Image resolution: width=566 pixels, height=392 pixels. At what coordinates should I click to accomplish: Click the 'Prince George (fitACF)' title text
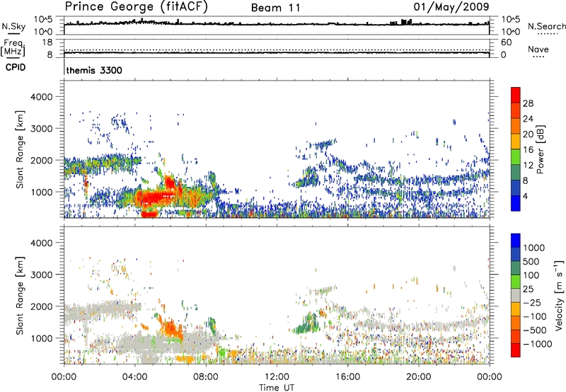point(137,6)
